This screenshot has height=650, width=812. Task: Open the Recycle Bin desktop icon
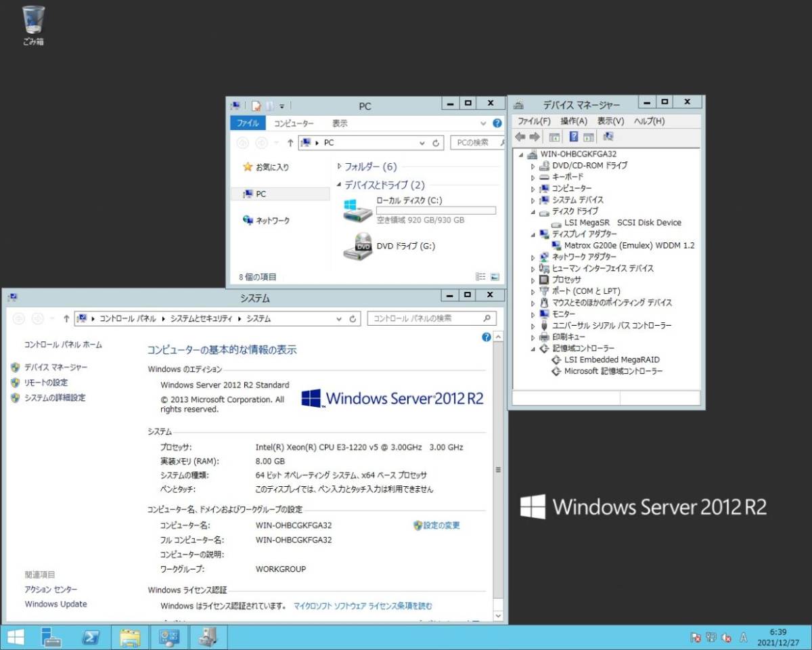point(33,20)
